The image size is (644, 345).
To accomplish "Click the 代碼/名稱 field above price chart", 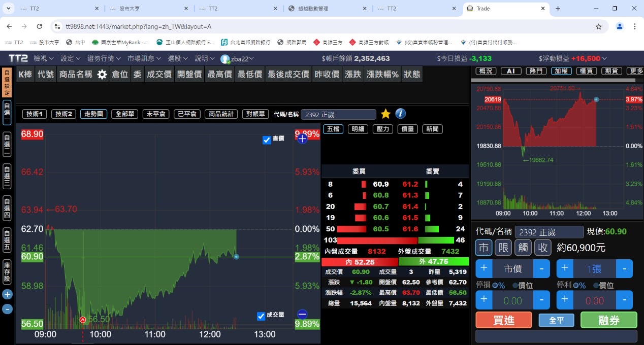I will [x=338, y=115].
